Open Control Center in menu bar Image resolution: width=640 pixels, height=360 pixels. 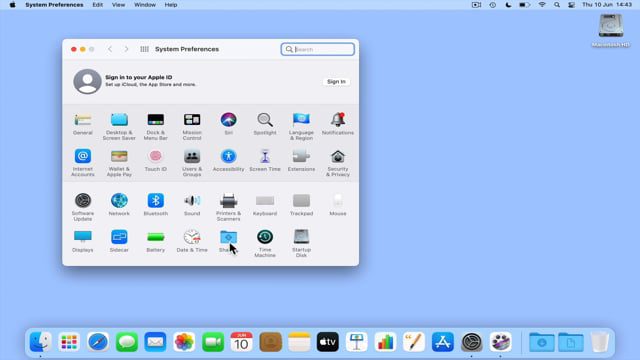click(x=571, y=5)
